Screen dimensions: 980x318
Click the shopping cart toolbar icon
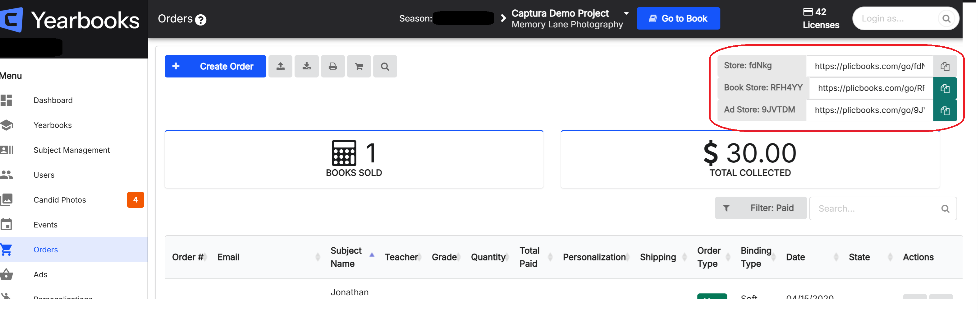(x=359, y=66)
